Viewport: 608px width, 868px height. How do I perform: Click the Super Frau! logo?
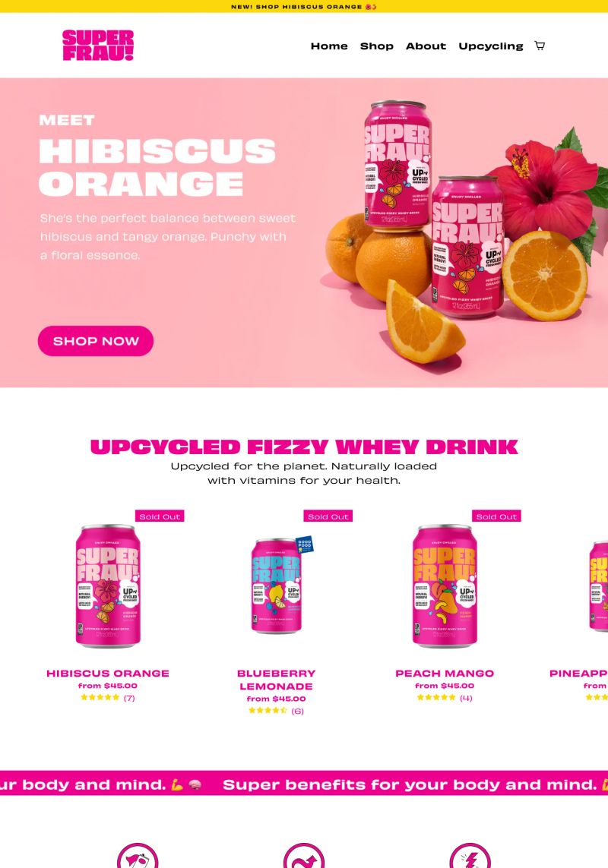pyautogui.click(x=98, y=45)
